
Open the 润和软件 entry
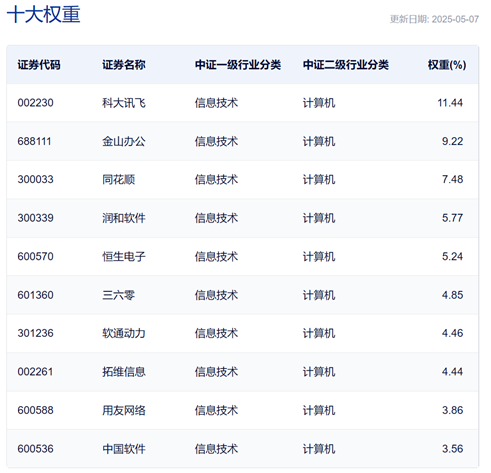pyautogui.click(x=124, y=218)
